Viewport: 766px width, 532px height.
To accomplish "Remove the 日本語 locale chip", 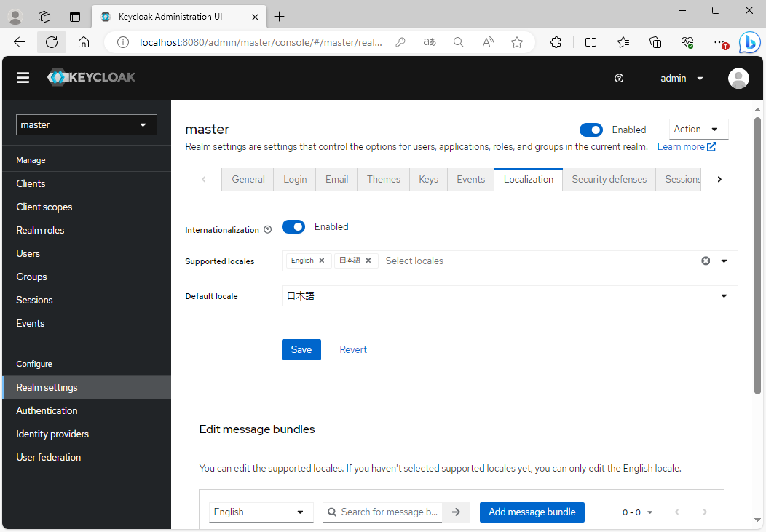I will point(368,261).
